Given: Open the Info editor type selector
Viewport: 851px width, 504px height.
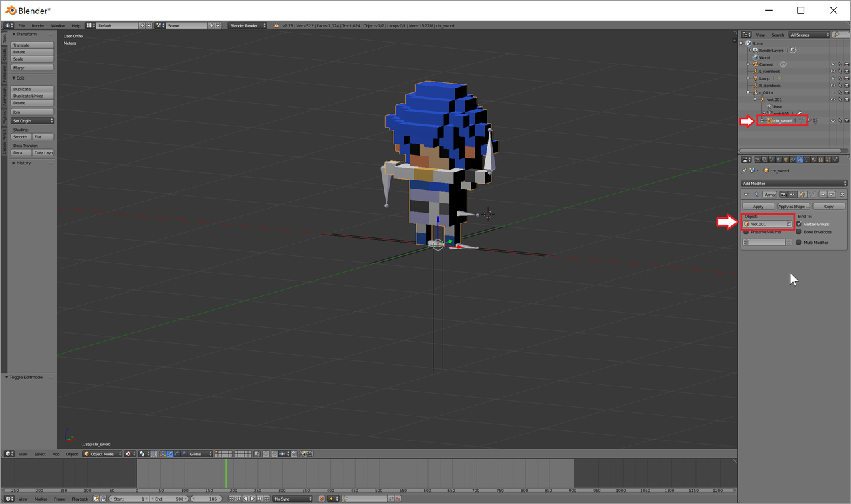Looking at the screenshot, I should click(8, 25).
